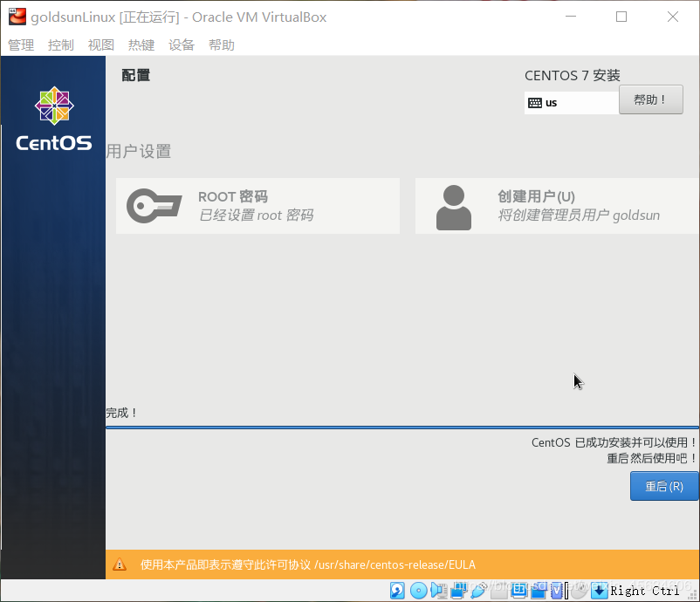
Task: Click the VirtualBox app icon in titlebar
Action: point(17,17)
